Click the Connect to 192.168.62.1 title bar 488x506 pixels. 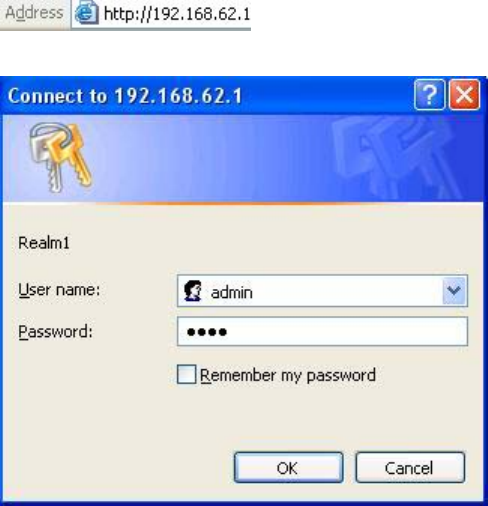click(207, 96)
